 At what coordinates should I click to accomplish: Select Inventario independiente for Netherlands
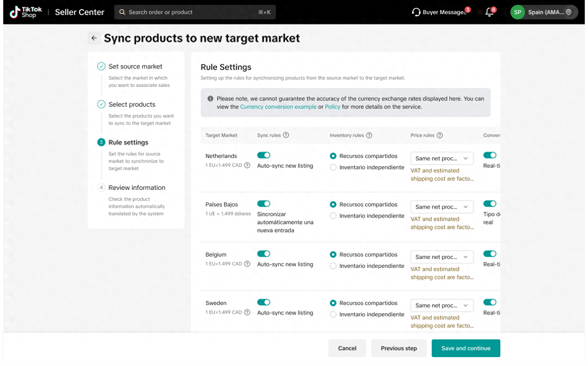pos(333,167)
